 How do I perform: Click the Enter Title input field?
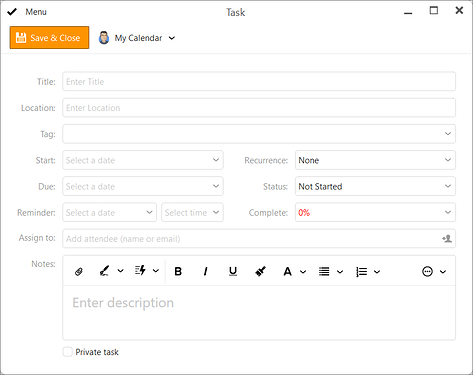[259, 82]
